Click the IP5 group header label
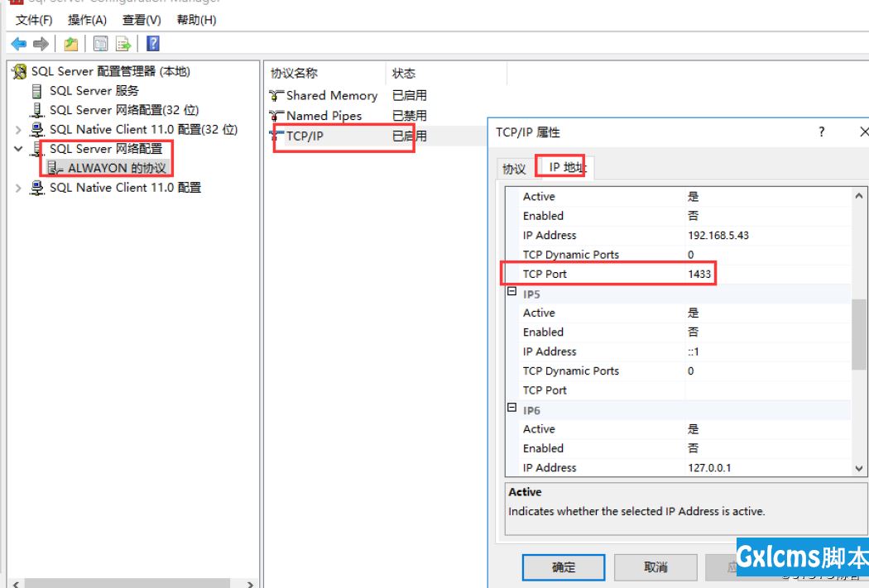Viewport: 869px width, 588px height. [x=531, y=294]
